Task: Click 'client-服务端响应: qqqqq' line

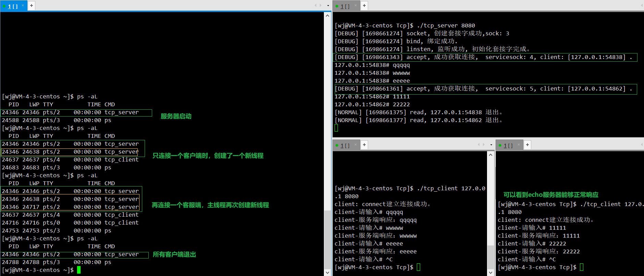Action: point(376,220)
